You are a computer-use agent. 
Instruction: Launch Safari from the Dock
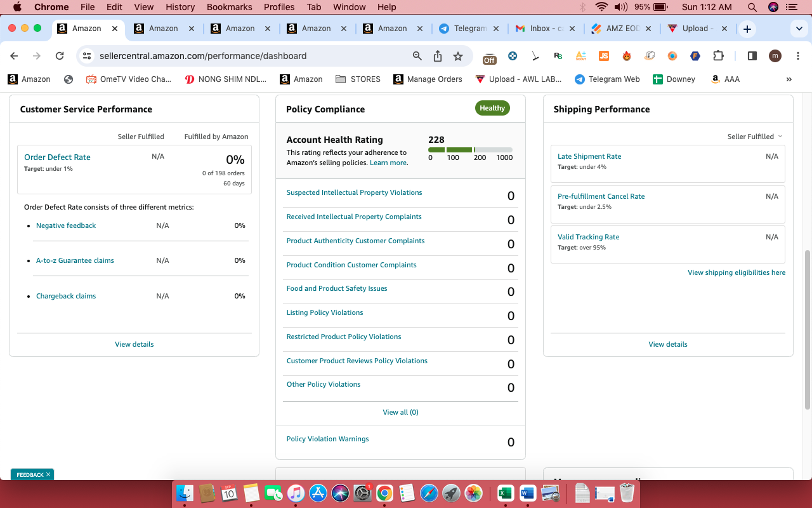coord(429,493)
